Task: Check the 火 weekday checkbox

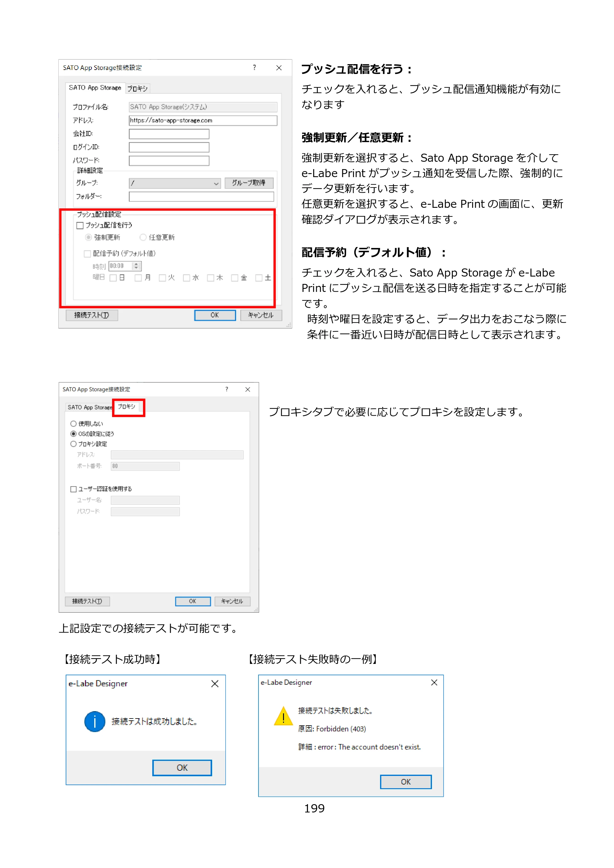Action: coord(162,278)
